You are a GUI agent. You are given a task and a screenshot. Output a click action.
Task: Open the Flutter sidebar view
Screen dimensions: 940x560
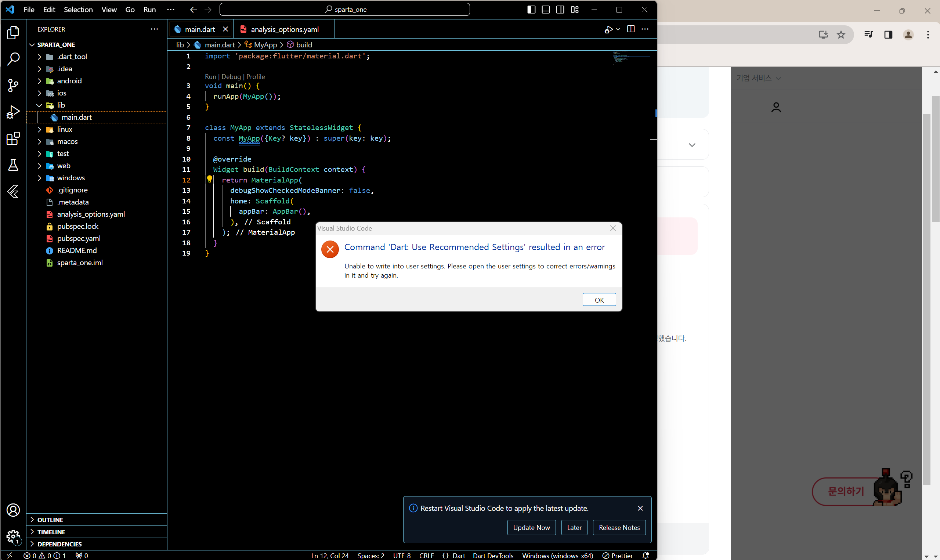[13, 191]
